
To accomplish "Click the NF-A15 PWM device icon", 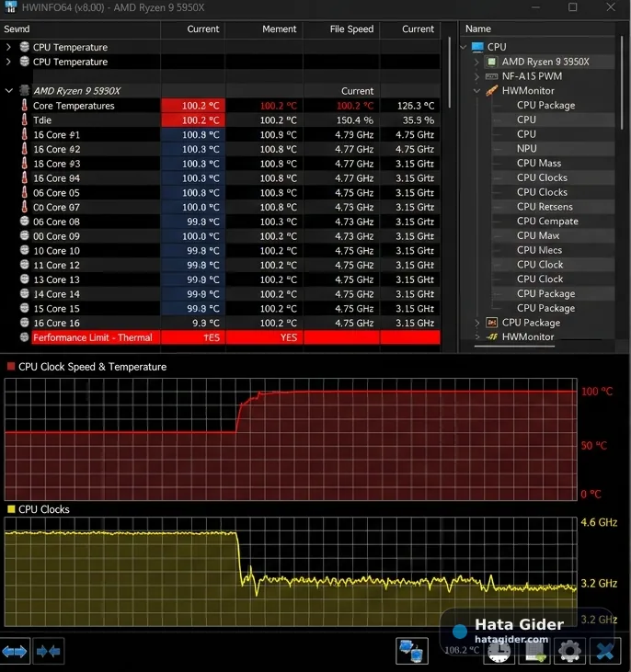I will click(x=491, y=76).
